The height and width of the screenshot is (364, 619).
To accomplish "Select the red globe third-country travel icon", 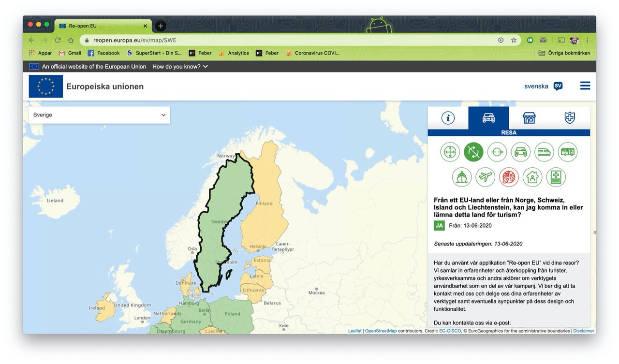I will (509, 177).
